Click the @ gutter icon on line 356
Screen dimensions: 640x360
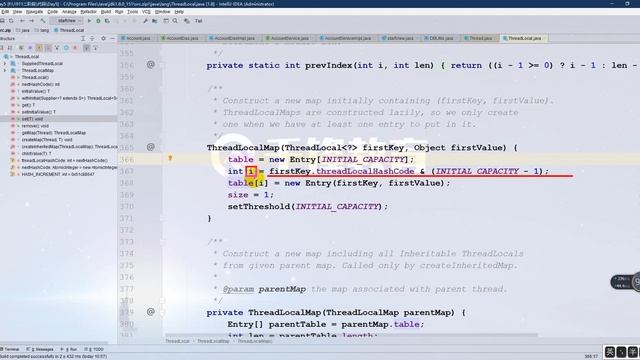[x=151, y=64]
